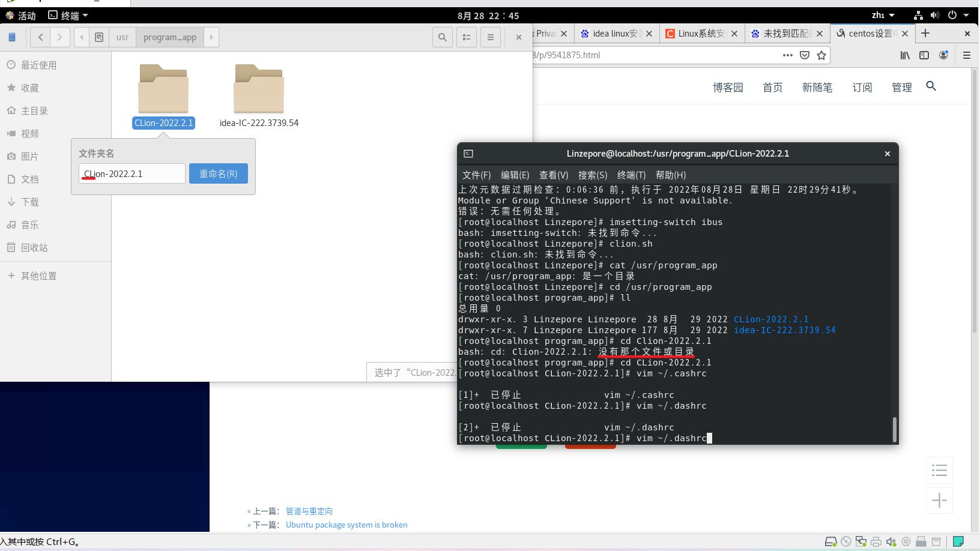The image size is (980, 551).
Task: Click the browser page vertical scrollbar
Action: [x=975, y=200]
